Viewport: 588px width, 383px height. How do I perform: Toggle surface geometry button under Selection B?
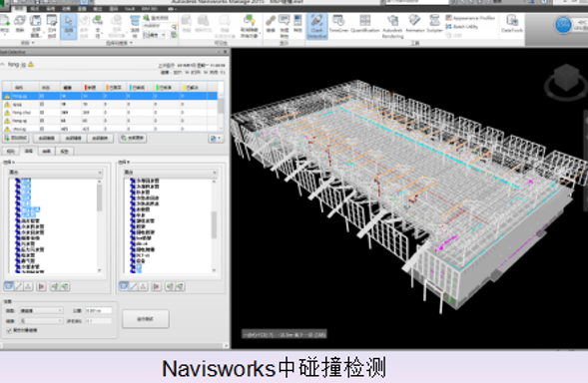click(124, 286)
